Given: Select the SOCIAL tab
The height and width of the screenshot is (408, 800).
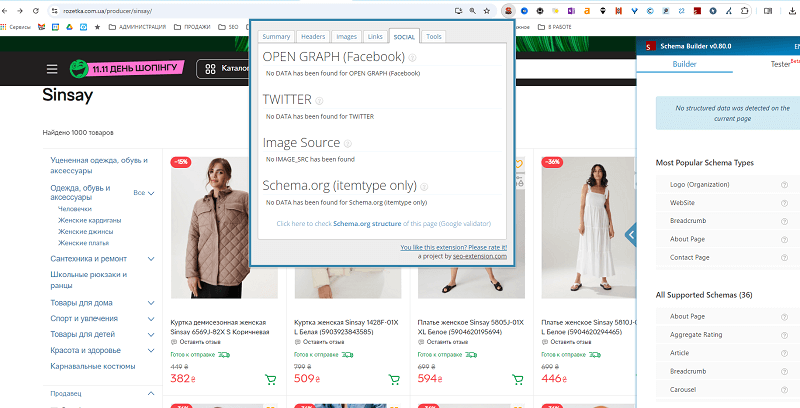Looking at the screenshot, I should click(x=404, y=36).
